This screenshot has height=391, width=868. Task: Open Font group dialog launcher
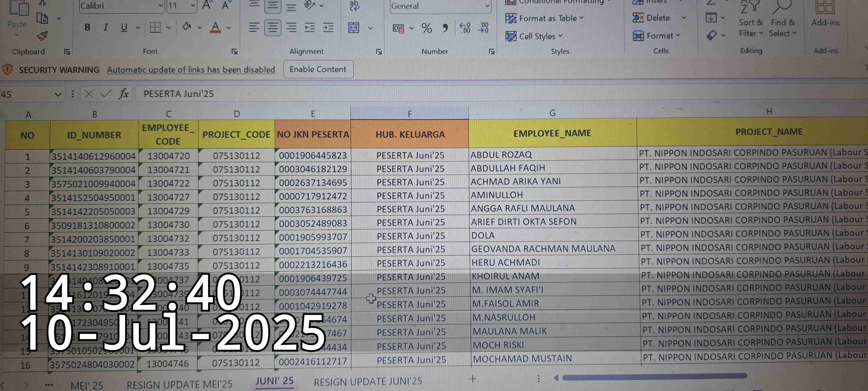(234, 52)
